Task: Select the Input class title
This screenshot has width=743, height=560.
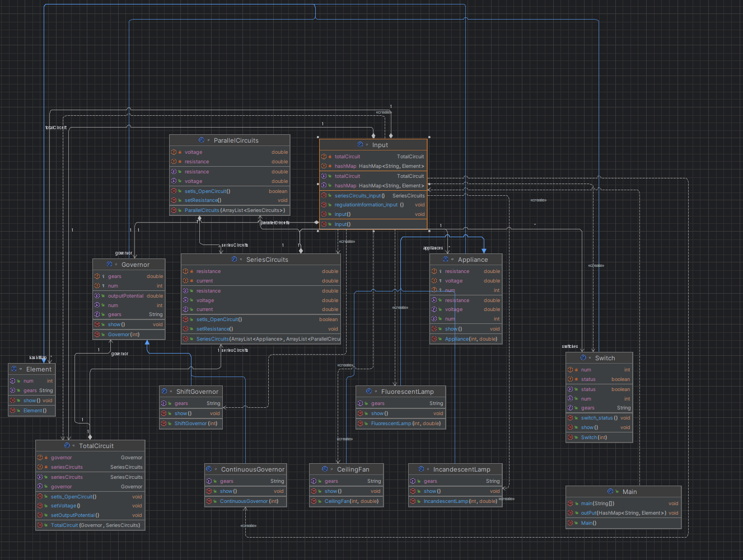Action: [x=380, y=145]
